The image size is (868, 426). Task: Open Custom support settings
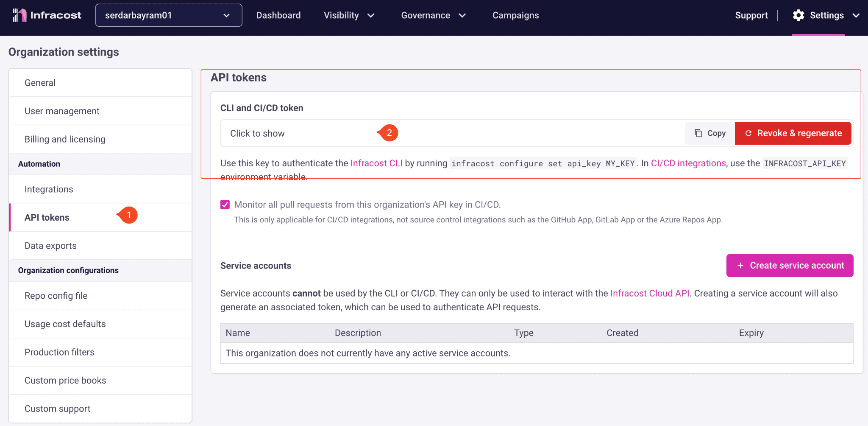(100, 409)
